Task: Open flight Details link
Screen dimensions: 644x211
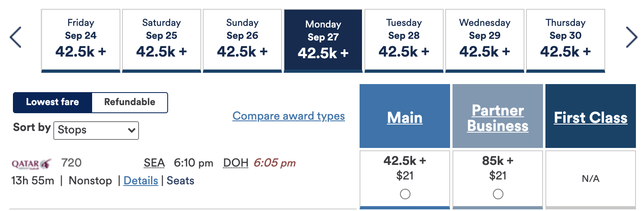Action: pyautogui.click(x=141, y=181)
